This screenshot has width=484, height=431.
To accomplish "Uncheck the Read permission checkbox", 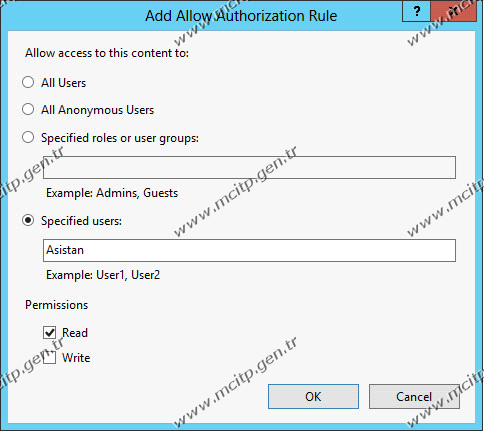I will pyautogui.click(x=49, y=332).
